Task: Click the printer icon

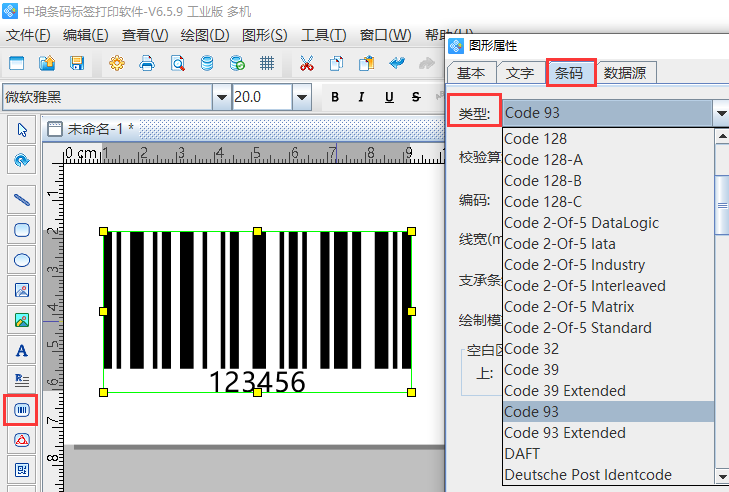Action: (147, 63)
